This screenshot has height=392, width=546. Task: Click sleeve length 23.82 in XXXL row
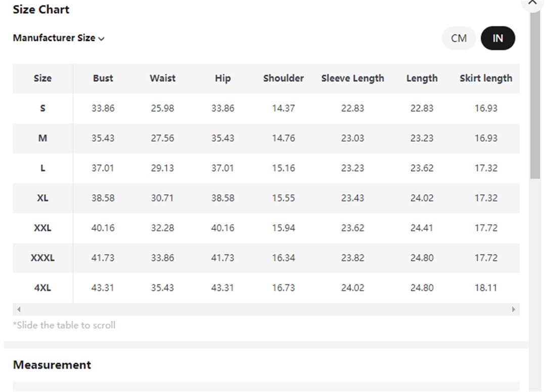click(353, 258)
